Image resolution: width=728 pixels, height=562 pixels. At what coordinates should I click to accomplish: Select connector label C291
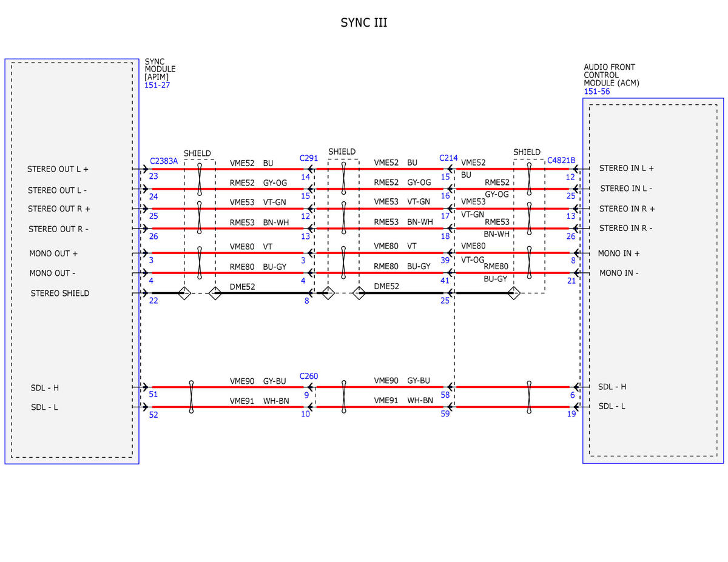(309, 158)
